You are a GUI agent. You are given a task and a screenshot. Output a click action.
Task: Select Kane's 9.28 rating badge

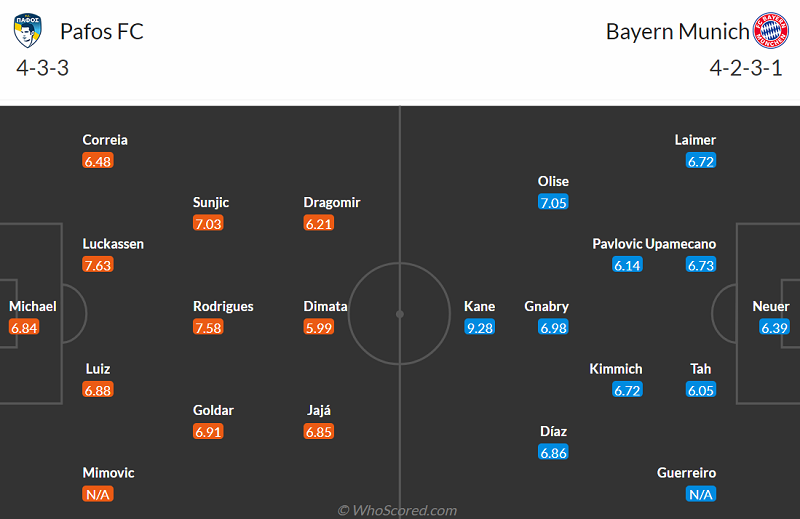tap(479, 327)
